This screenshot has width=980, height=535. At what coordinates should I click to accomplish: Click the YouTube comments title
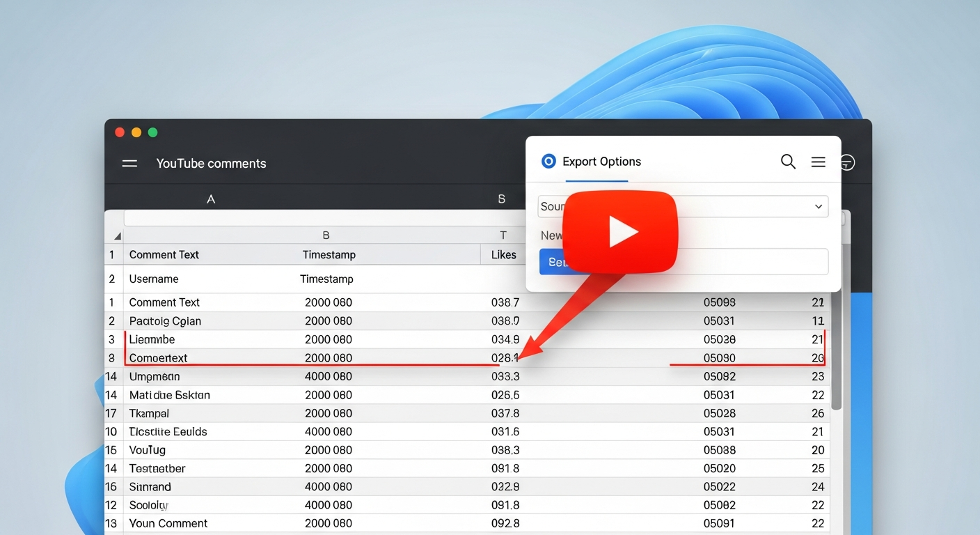[211, 164]
